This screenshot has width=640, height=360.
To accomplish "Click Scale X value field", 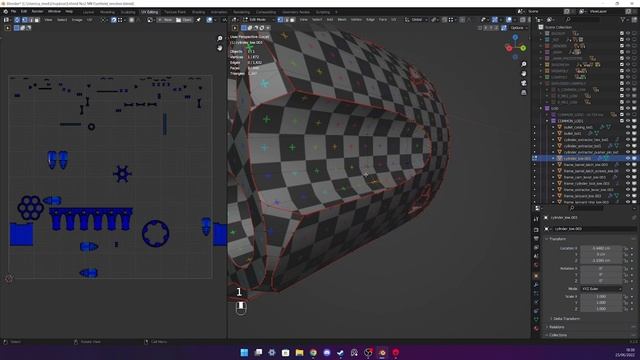I will point(601,297).
